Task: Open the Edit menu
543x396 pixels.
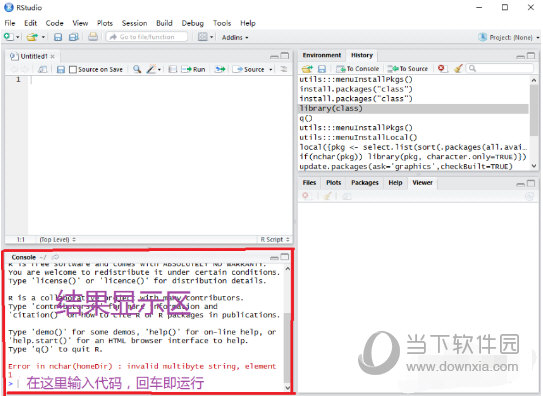Action: [x=30, y=23]
